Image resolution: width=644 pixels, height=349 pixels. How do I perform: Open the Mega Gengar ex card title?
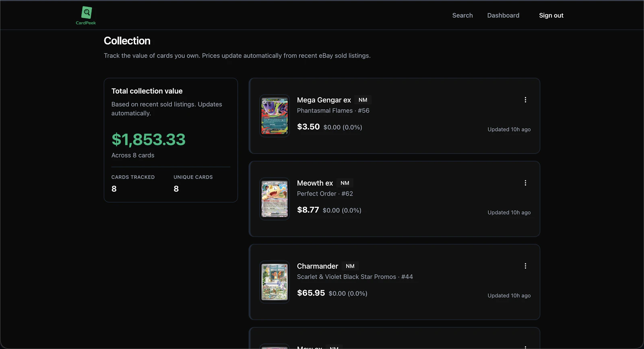(324, 100)
